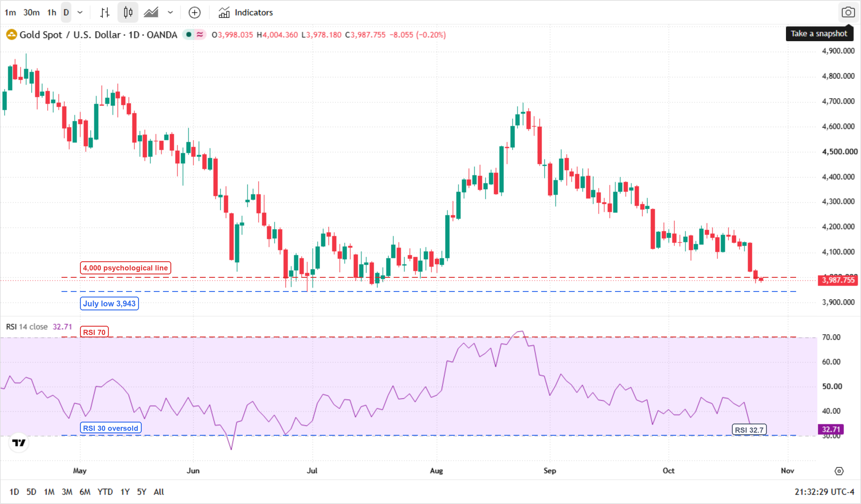861x504 pixels.
Task: Switch to the 30m interval
Action: (x=31, y=13)
